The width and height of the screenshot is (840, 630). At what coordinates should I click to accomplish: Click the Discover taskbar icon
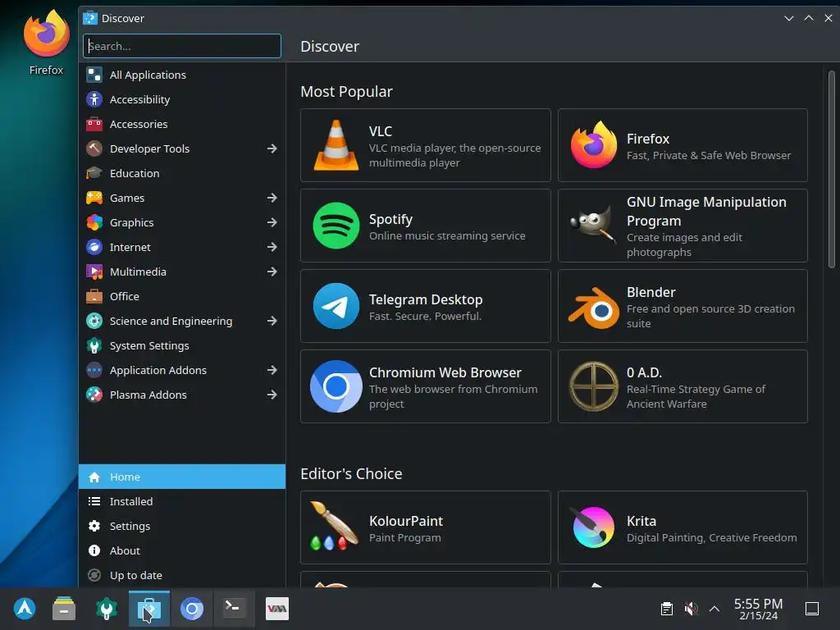[x=149, y=609]
